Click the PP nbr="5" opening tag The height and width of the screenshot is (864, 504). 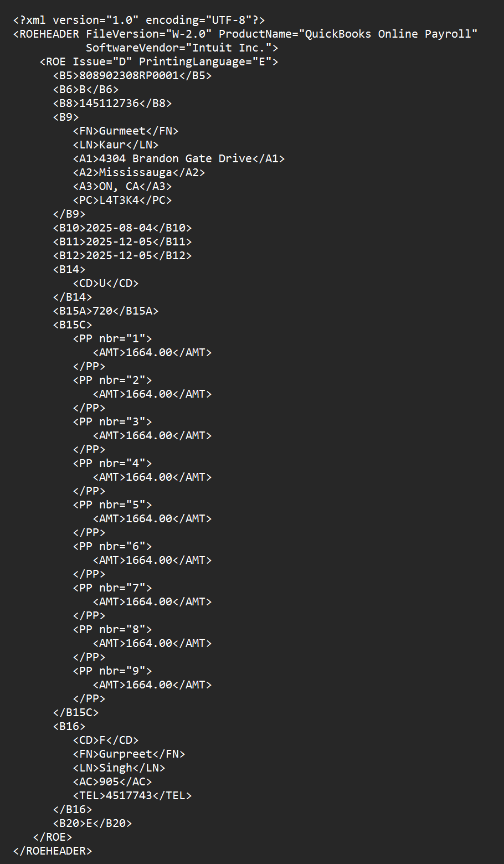(x=112, y=505)
